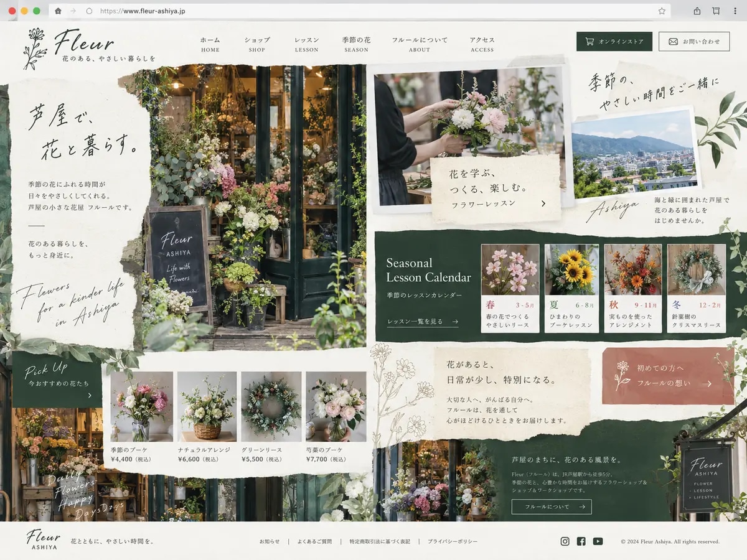Click the browser home icon
Screen dimensions: 747x560
pos(58,11)
